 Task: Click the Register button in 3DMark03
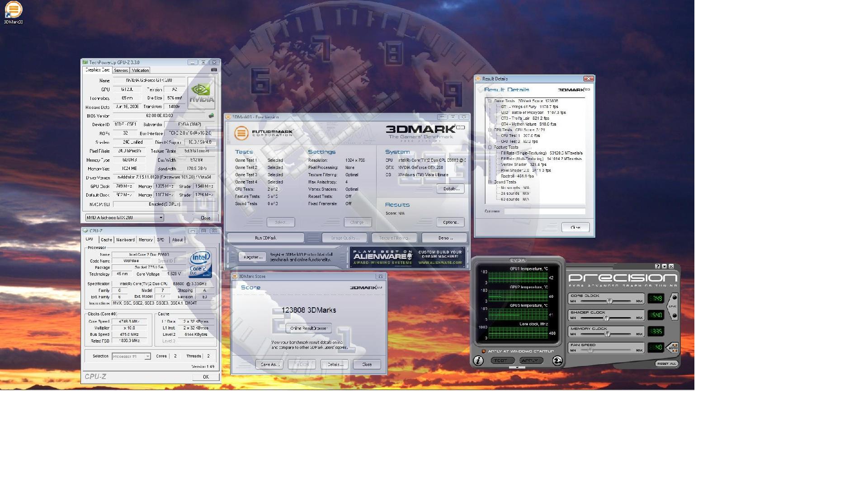[x=253, y=257]
